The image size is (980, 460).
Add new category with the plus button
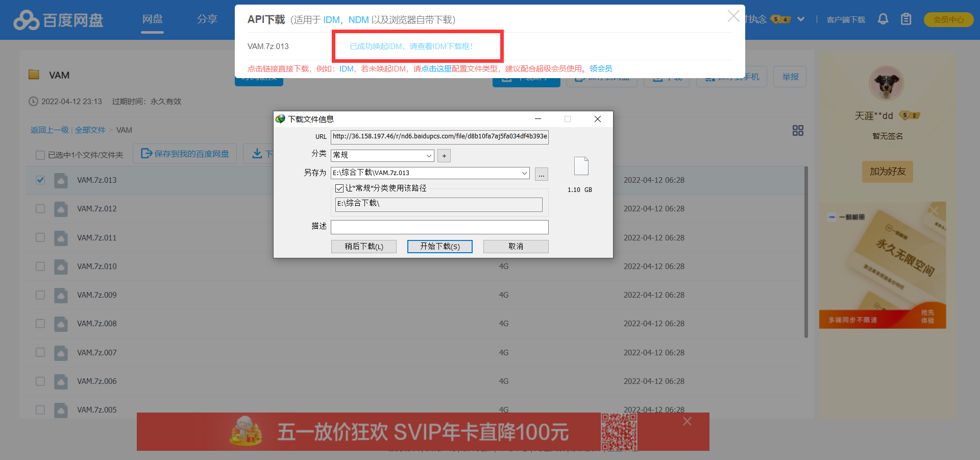[x=444, y=156]
